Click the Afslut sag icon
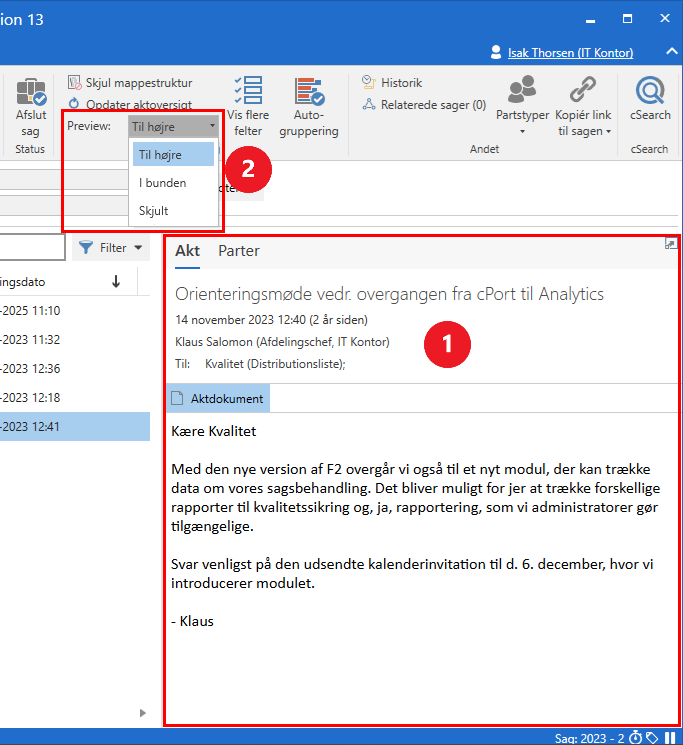The width and height of the screenshot is (683, 745). tap(31, 91)
